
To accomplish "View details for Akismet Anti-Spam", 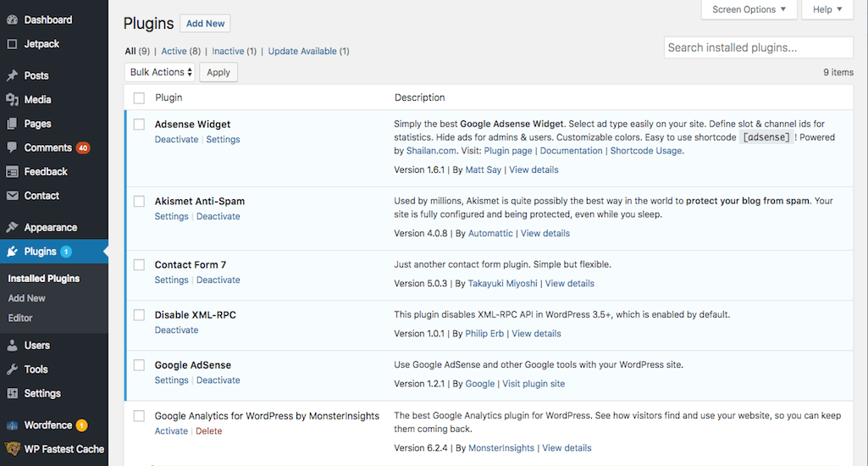I will [545, 234].
